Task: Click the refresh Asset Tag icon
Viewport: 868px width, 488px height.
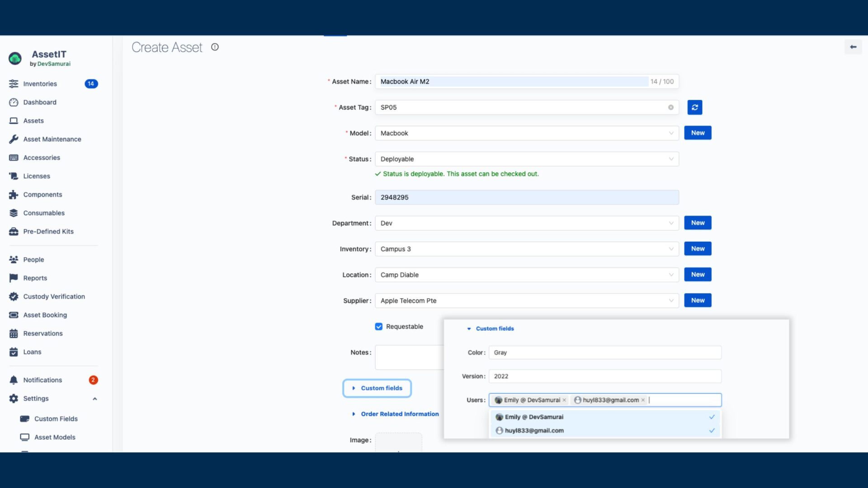Action: [694, 107]
